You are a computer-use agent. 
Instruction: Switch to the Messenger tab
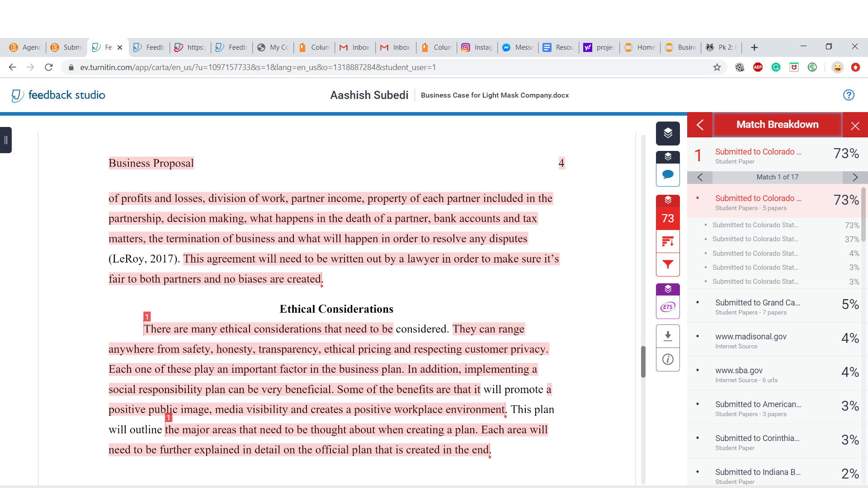click(518, 47)
